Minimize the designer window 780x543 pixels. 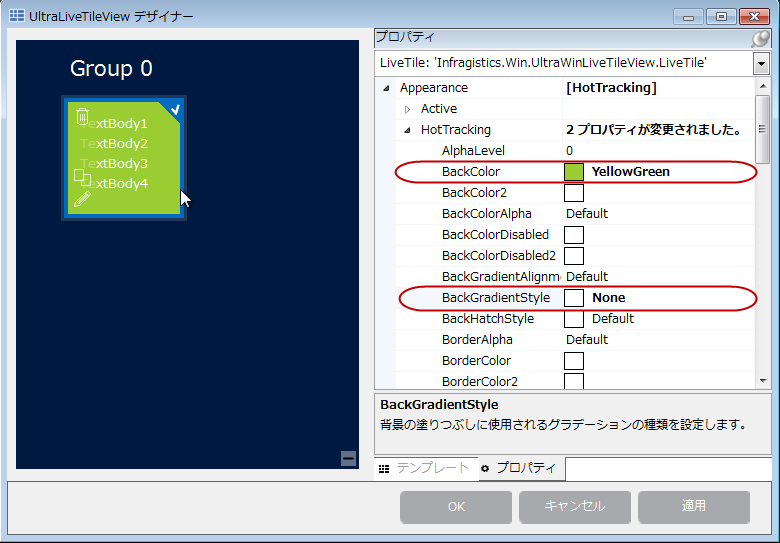click(688, 16)
